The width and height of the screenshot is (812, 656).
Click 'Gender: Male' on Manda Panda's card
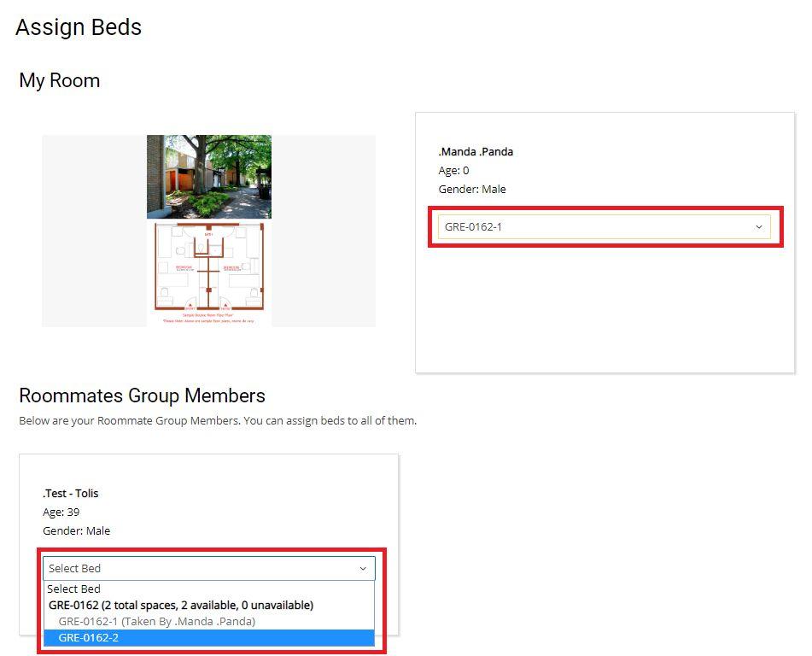tap(472, 189)
